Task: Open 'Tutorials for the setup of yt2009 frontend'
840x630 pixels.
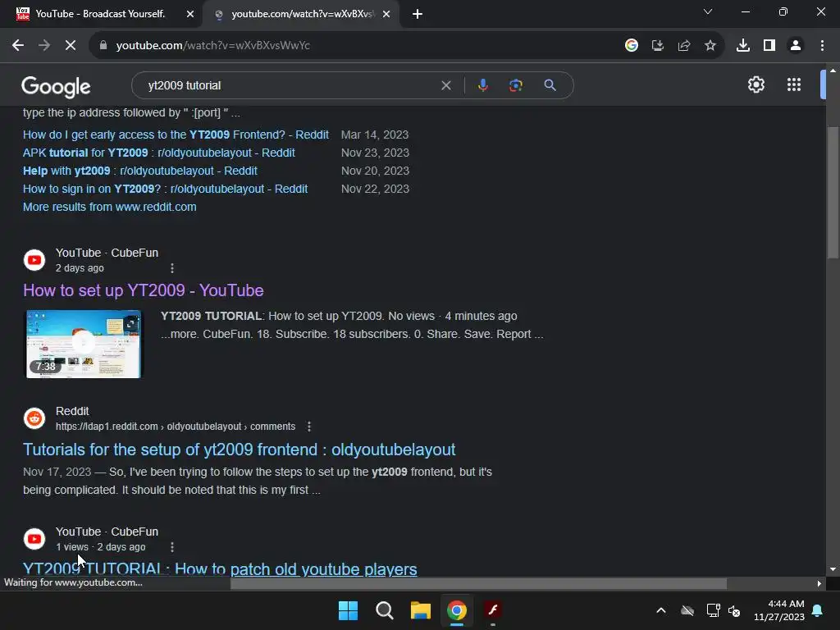Action: 239,450
